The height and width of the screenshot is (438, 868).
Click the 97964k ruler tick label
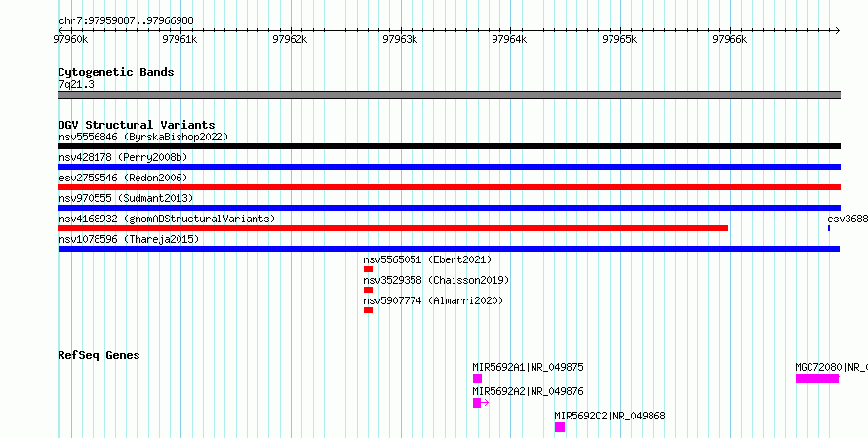(x=510, y=39)
